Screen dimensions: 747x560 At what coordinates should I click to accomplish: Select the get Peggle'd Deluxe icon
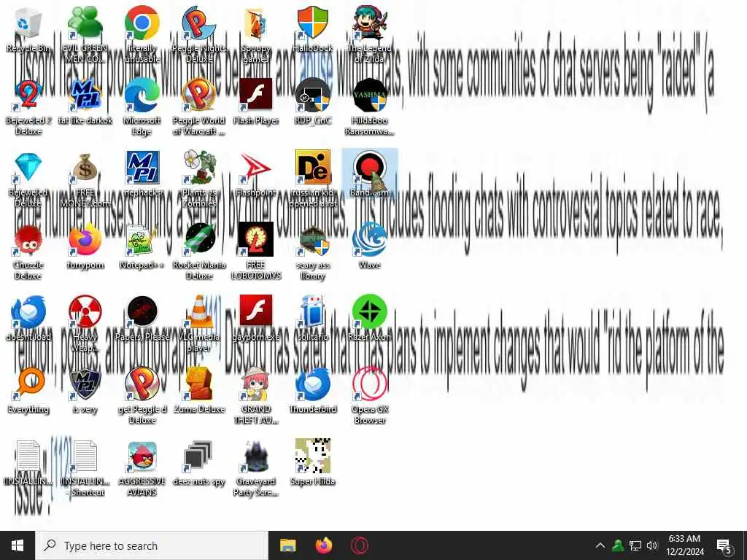(x=142, y=385)
